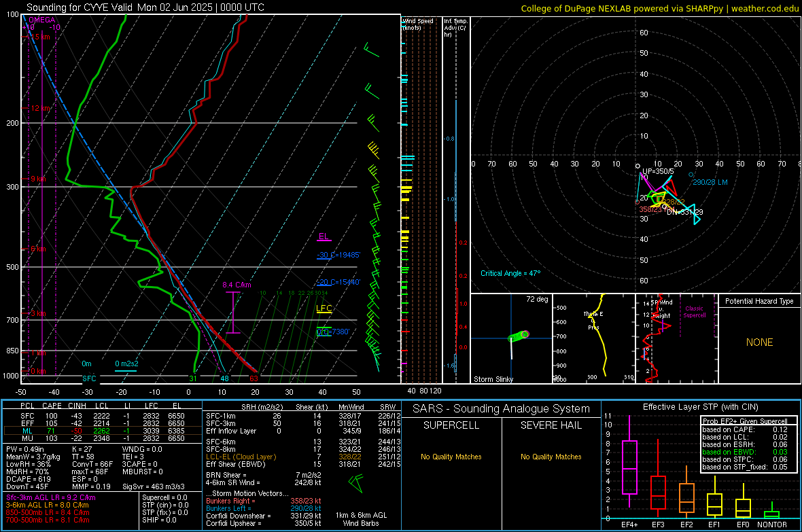Select the highlighted ML parcel row
802x532 pixels.
click(x=101, y=431)
